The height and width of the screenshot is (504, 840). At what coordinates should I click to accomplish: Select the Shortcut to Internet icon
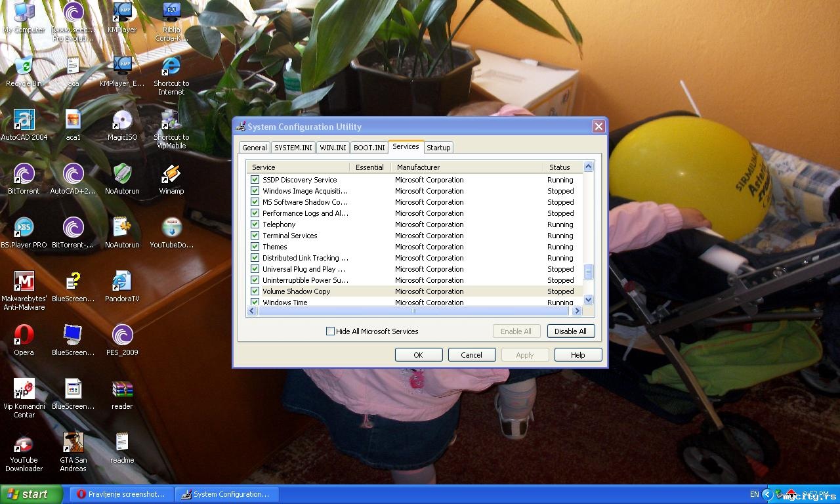click(171, 75)
